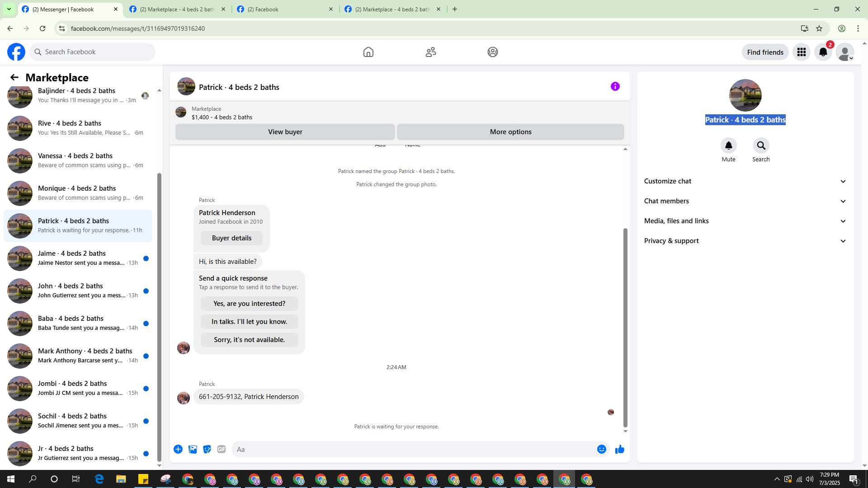Open the Facebook menu grid icon
The height and width of the screenshot is (488, 868).
[x=801, y=52]
